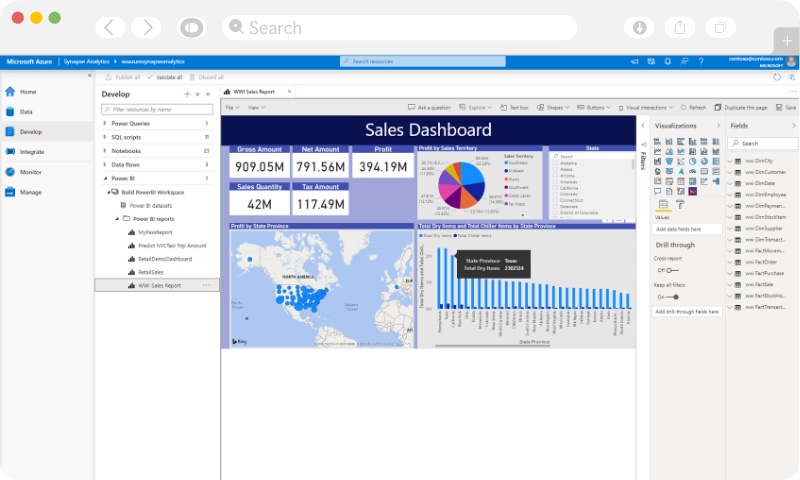Open the View menu
This screenshot has width=800, height=480.
256,108
